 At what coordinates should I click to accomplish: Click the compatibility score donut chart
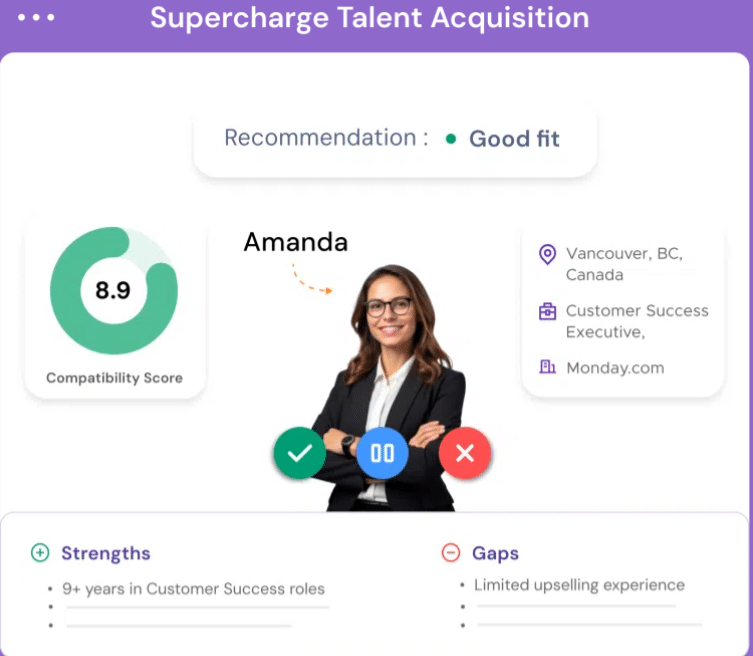pos(114,290)
